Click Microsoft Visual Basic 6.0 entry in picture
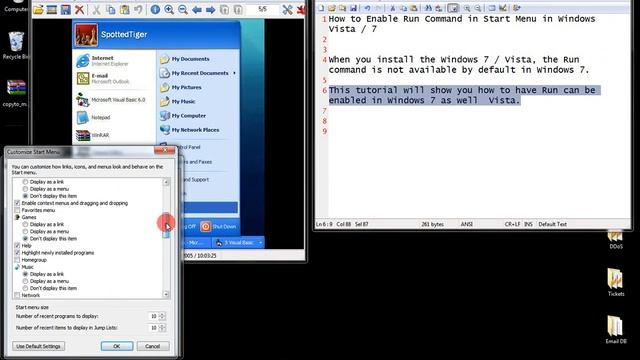This screenshot has width=640, height=360. tap(111, 100)
